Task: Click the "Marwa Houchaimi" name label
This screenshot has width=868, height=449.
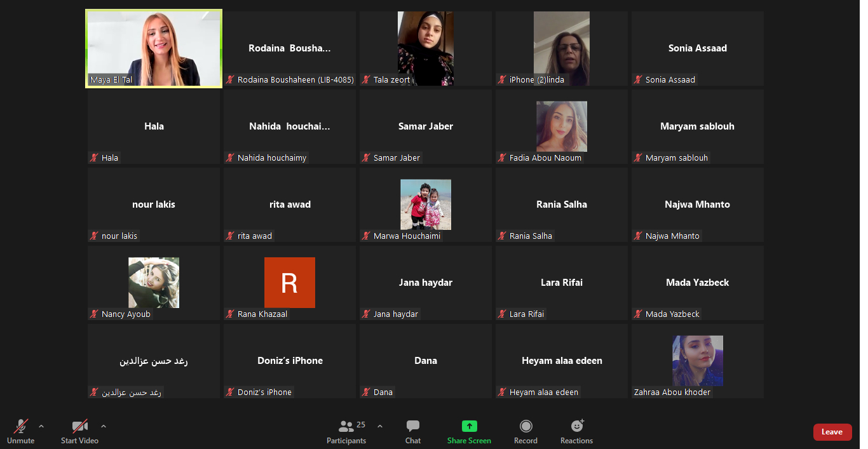Action: point(407,236)
